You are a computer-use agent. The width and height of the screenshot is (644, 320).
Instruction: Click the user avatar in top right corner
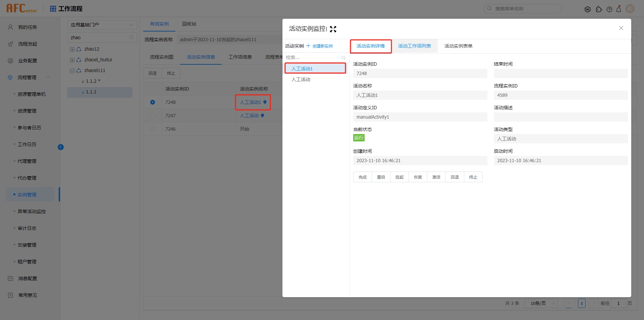click(x=630, y=9)
